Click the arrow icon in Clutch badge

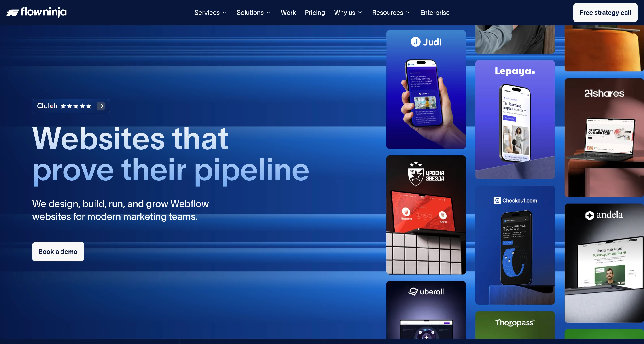pos(101,106)
